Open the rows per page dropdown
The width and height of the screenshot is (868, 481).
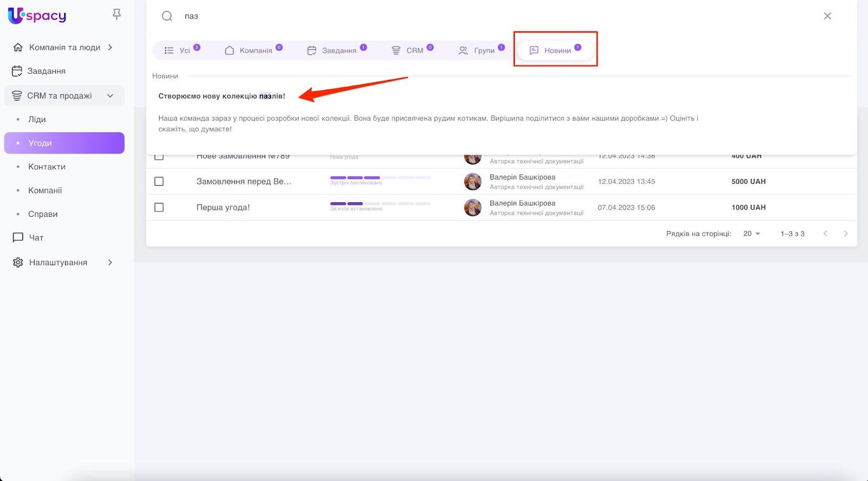click(x=752, y=234)
